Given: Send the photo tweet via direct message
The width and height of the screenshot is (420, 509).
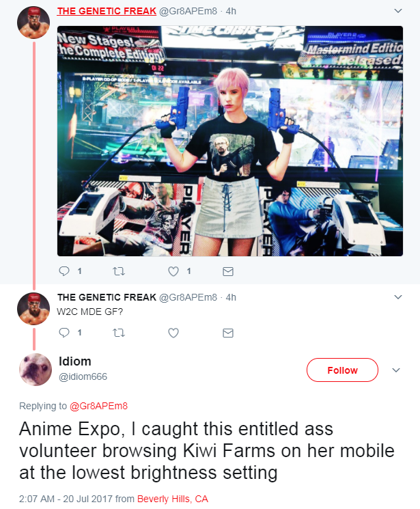Looking at the screenshot, I should click(x=228, y=271).
